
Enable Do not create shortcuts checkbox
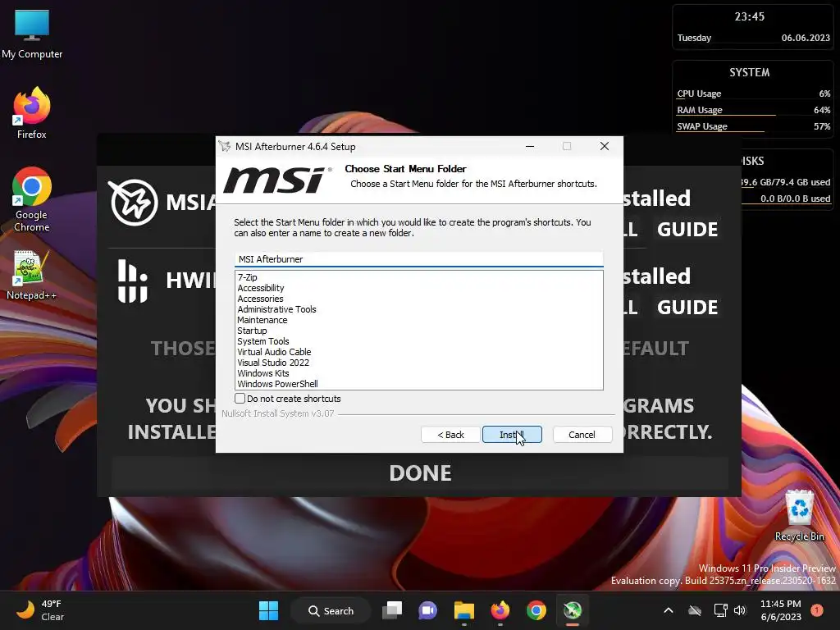click(x=240, y=399)
